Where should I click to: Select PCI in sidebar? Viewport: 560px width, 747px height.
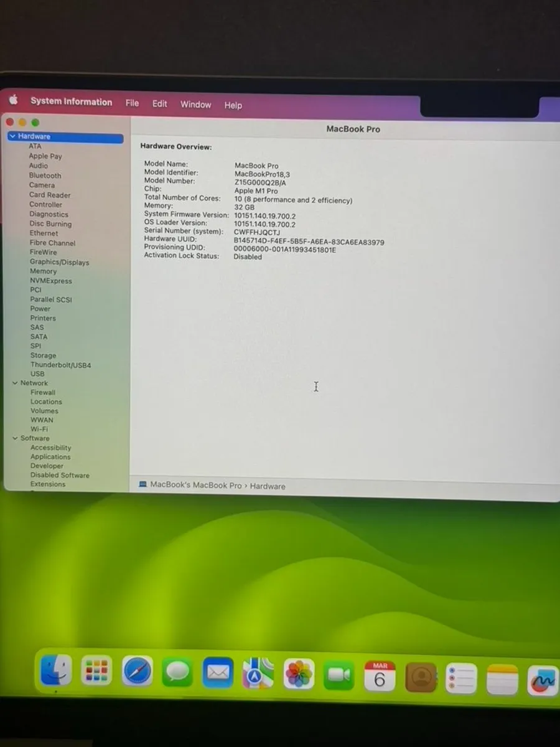[x=35, y=290]
